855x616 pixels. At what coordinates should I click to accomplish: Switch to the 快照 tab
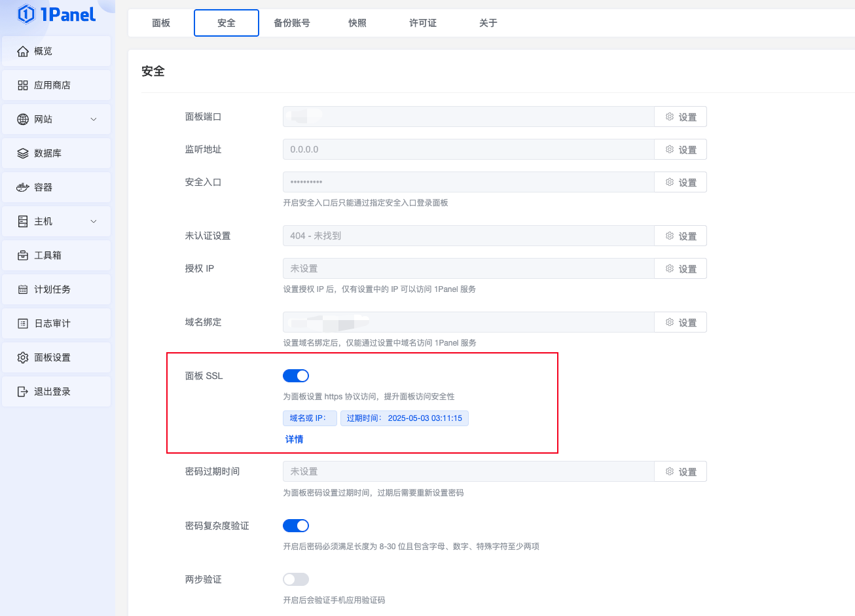[x=357, y=23]
